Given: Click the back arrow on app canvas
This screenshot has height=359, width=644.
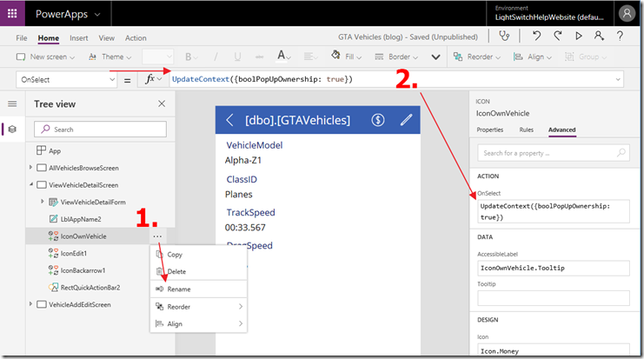Looking at the screenshot, I should (x=229, y=120).
